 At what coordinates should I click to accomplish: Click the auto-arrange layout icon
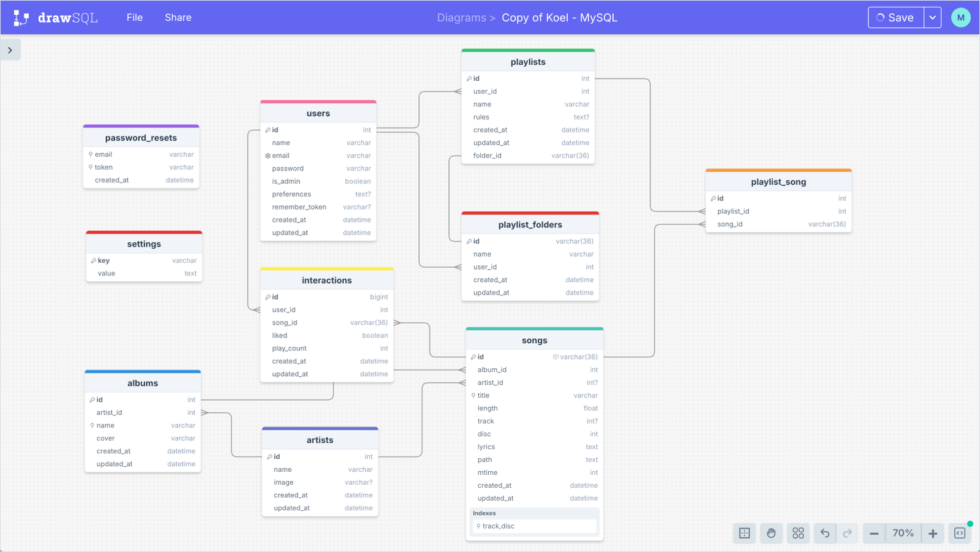click(x=798, y=533)
